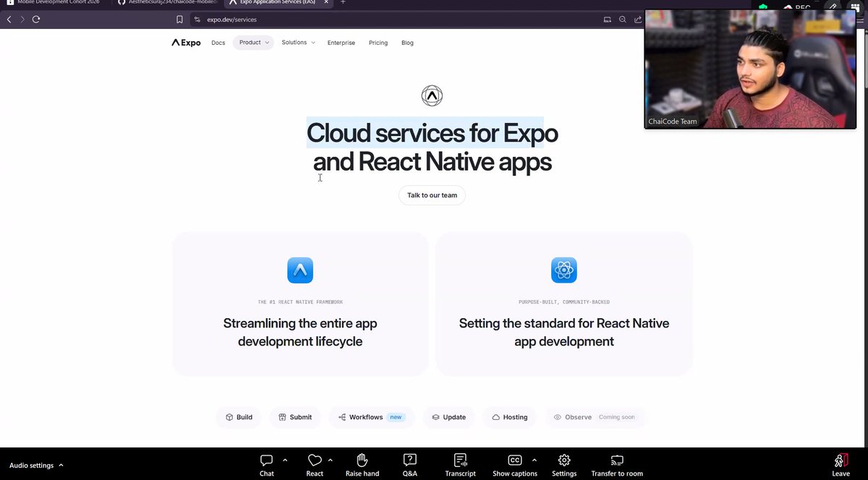Select the Observe coming soon pill
This screenshot has height=480, width=868.
pyautogui.click(x=595, y=417)
